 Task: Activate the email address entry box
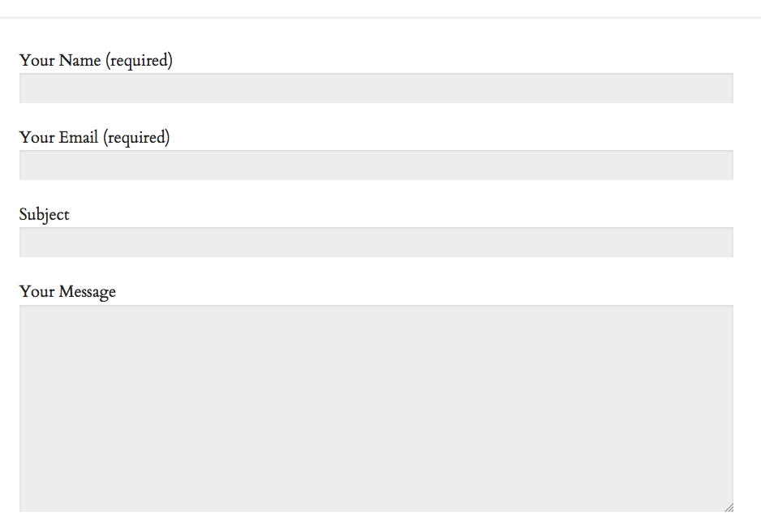[376, 165]
